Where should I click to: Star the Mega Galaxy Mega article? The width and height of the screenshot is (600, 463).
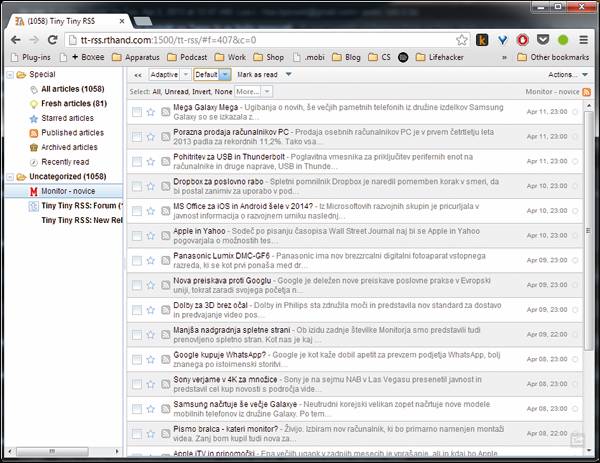151,112
